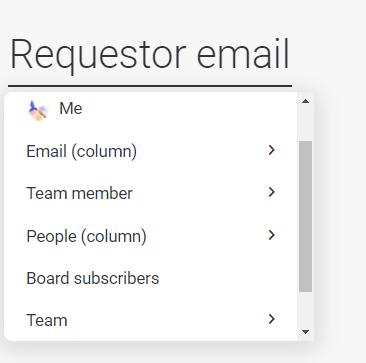366x363 pixels.
Task: Click the dropdown list scrollbar thumb
Action: [x=305, y=216]
